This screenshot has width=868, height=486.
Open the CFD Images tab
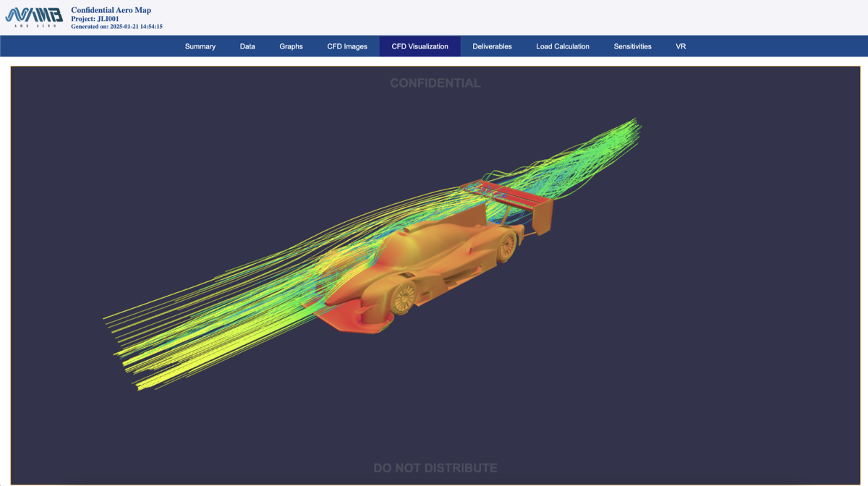pos(346,46)
